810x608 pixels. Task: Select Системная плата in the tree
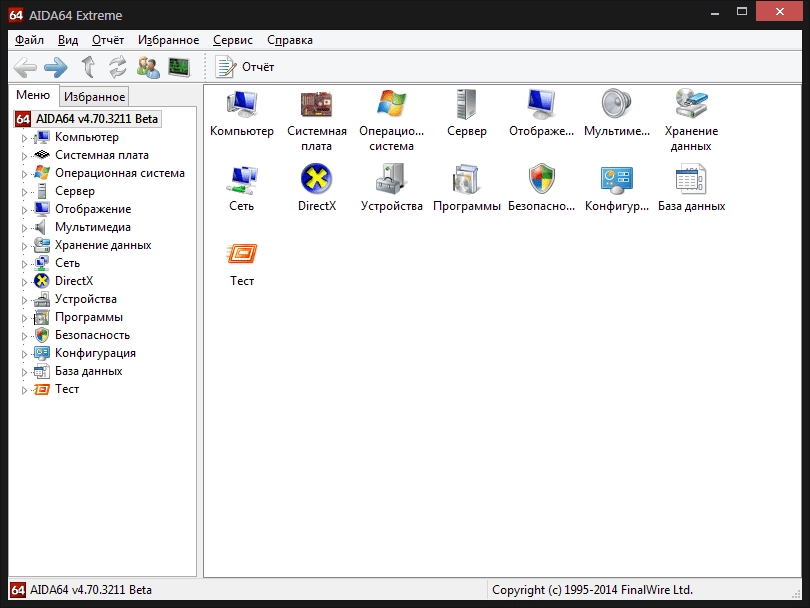click(102, 155)
